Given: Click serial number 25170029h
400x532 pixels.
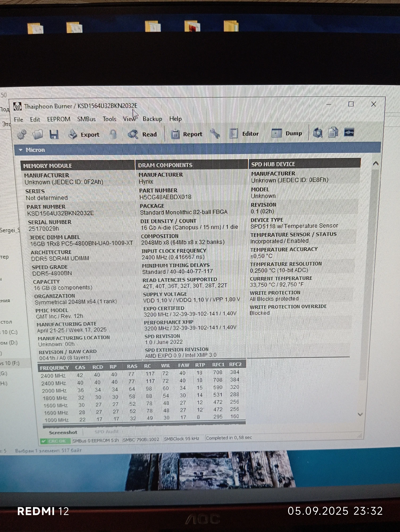Looking at the screenshot, I should pyautogui.click(x=44, y=229).
